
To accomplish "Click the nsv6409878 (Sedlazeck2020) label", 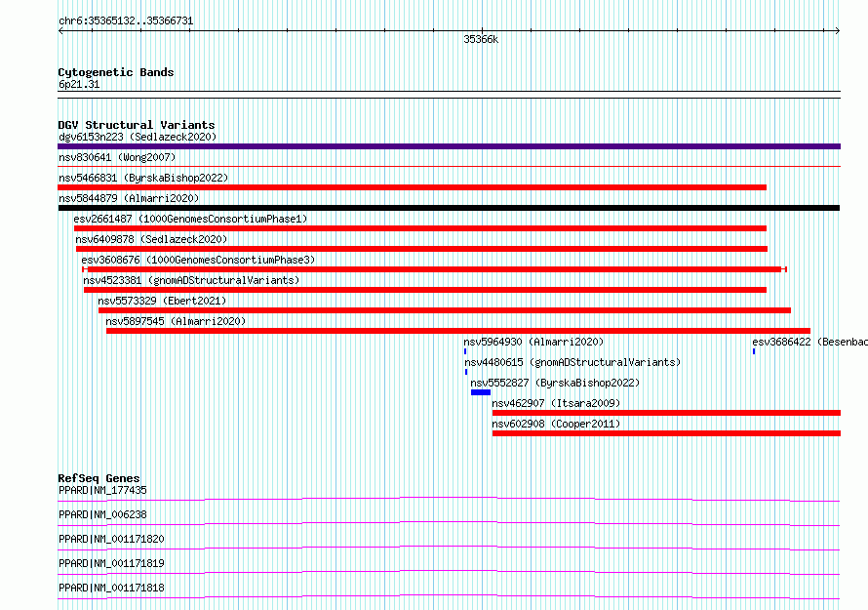I will [x=152, y=239].
